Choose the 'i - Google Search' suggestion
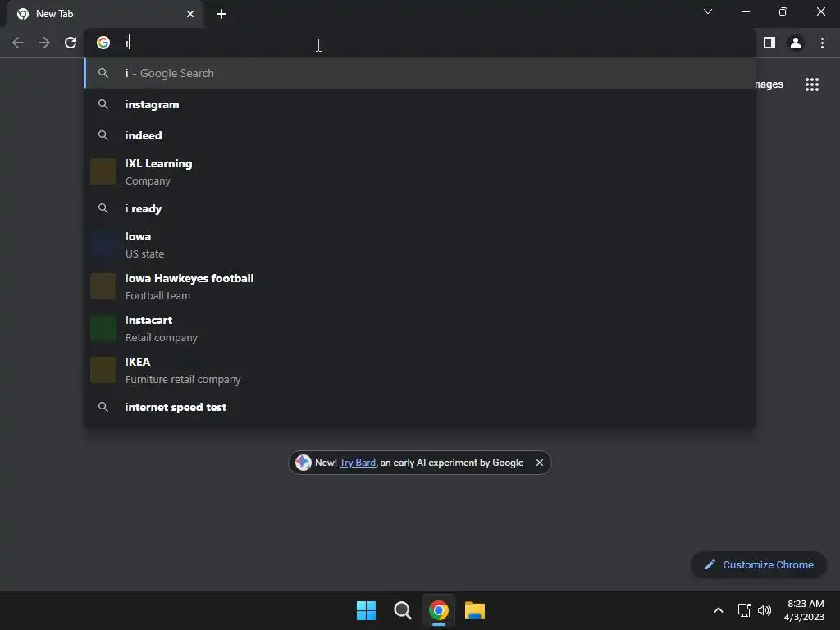 [x=420, y=73]
